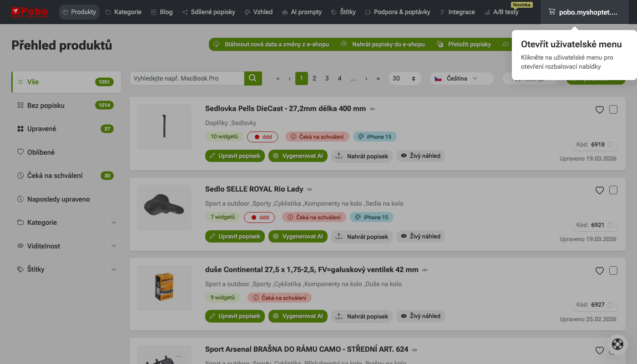Click Upravit popisek for Sedlovka Pells

[235, 156]
